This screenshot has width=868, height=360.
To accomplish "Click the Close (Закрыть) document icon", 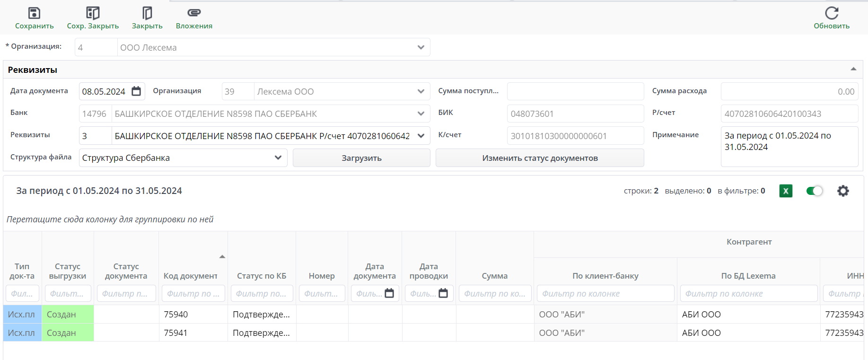I will coord(147,13).
